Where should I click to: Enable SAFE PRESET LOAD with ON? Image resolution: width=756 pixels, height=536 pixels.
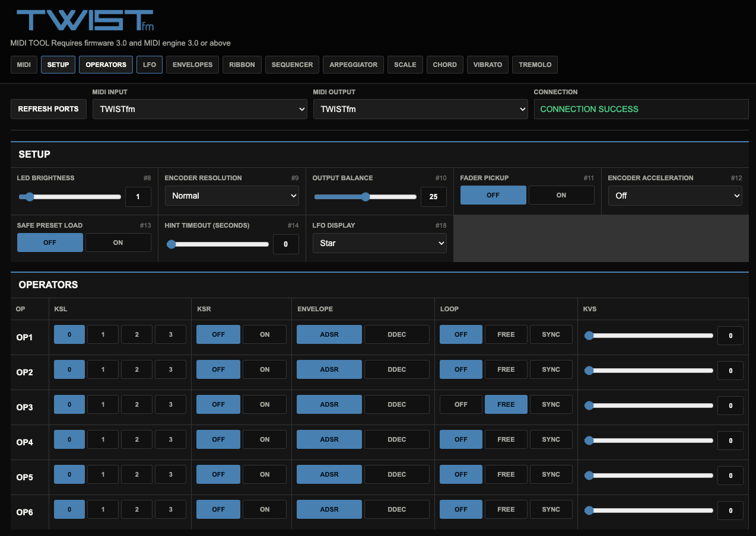point(118,243)
